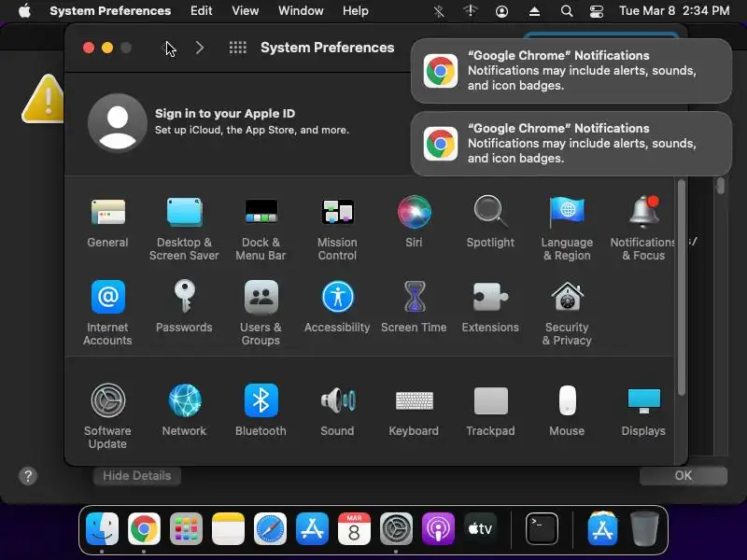Open System Preferences app menu

[110, 10]
